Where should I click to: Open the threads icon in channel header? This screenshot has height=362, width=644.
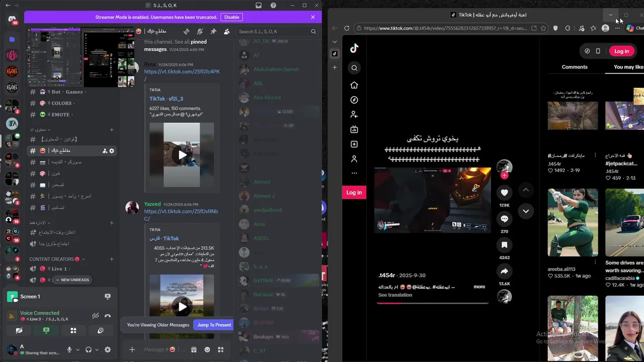coord(187,31)
